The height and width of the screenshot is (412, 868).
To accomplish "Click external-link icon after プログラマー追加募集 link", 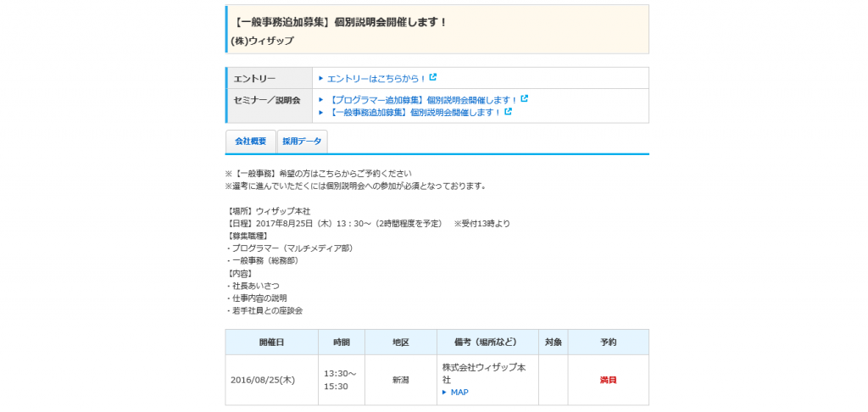I will coord(524,98).
